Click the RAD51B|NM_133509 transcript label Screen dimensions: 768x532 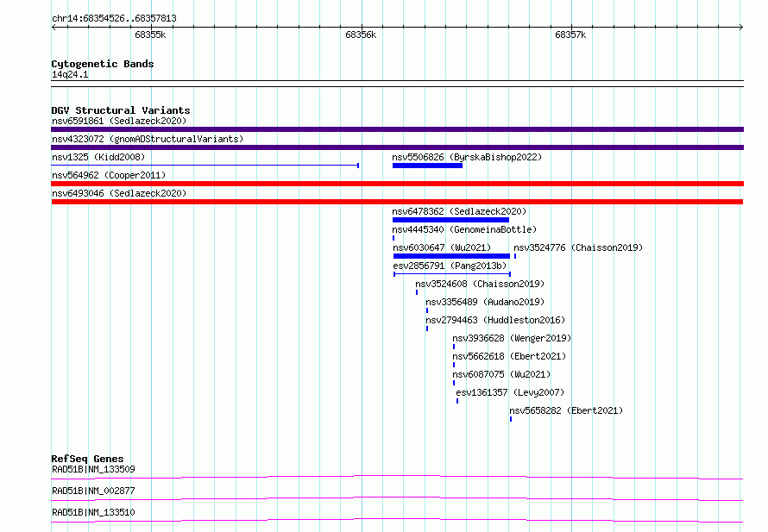coord(93,469)
